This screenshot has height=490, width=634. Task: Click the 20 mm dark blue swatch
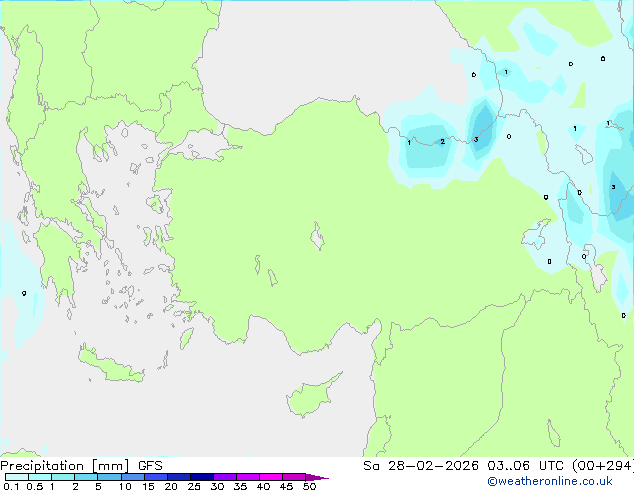point(179,477)
